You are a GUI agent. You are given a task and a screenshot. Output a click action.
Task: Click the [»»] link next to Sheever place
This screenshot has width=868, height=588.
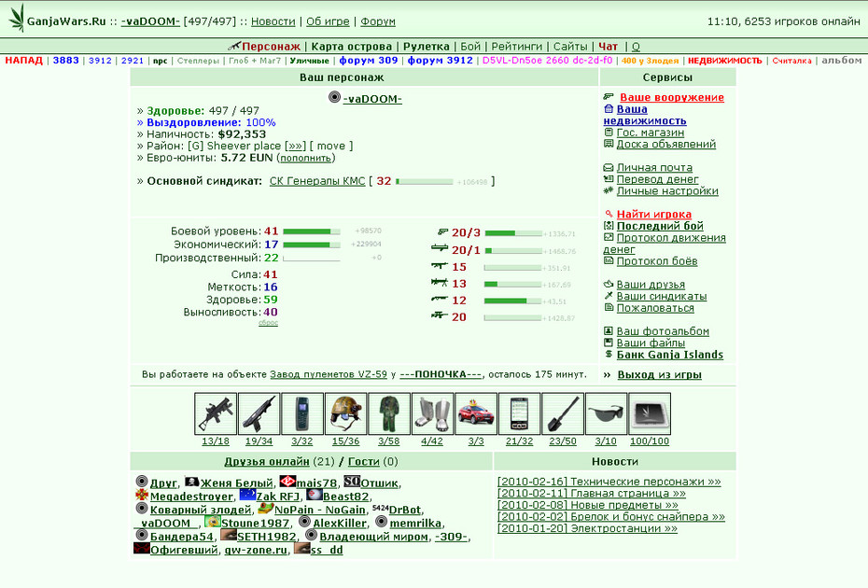click(295, 147)
